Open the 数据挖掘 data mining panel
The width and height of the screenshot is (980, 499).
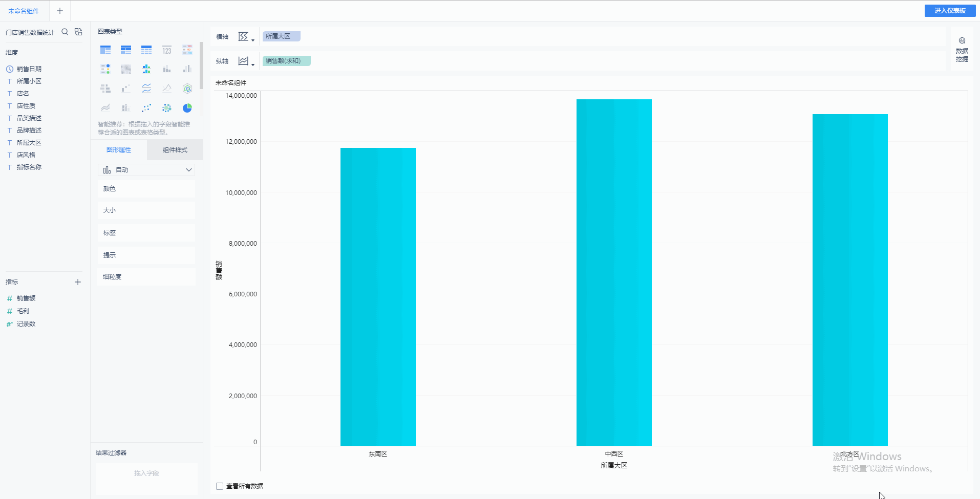962,50
